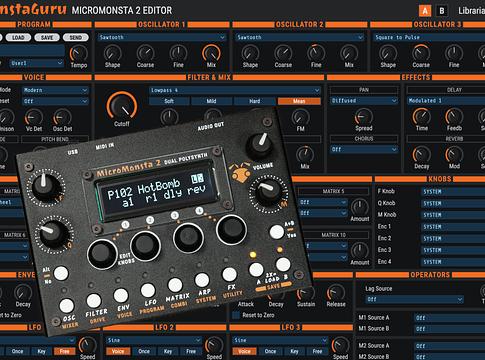Select the envelope Sustain knob
Screen dimensions: 485x360
click(x=306, y=293)
